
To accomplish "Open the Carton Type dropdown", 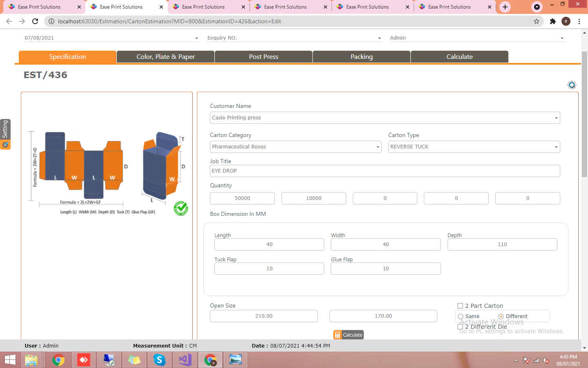I will pyautogui.click(x=474, y=147).
